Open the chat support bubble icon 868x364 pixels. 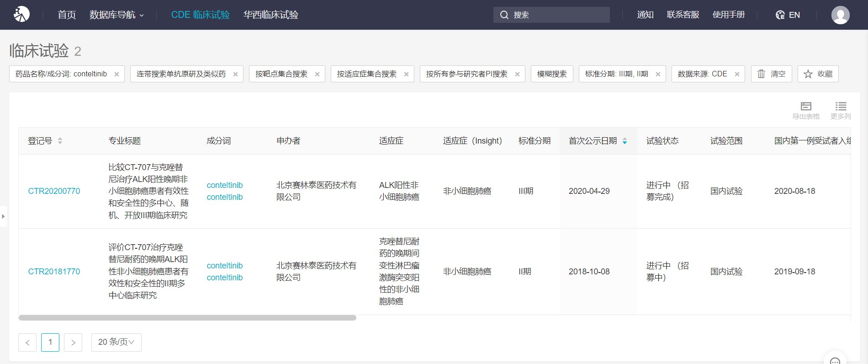coord(835,360)
